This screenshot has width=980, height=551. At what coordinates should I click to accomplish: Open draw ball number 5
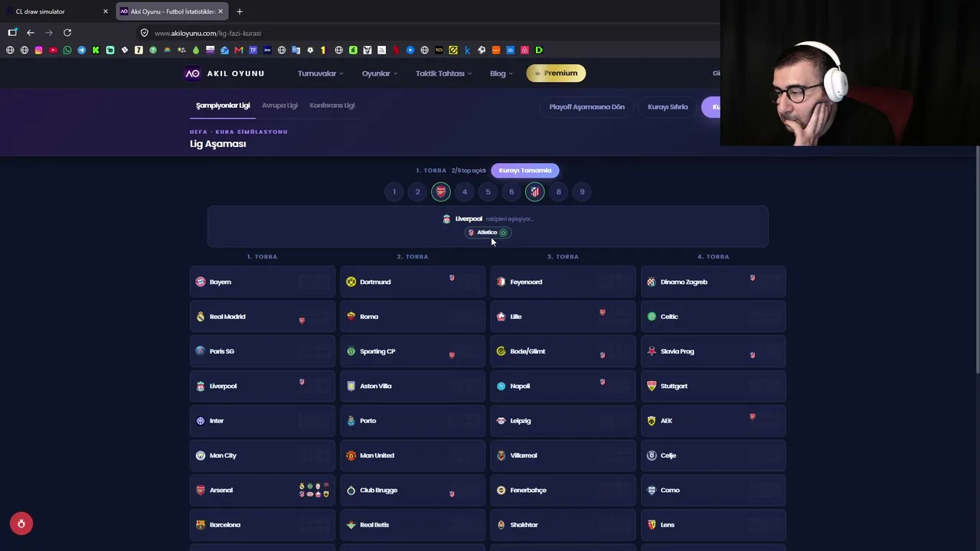488,192
